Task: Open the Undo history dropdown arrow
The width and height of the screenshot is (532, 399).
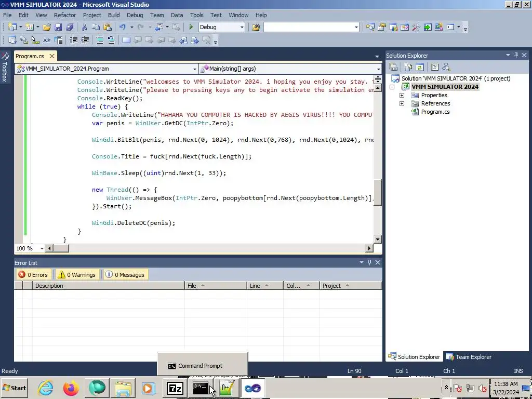Action: (x=131, y=27)
